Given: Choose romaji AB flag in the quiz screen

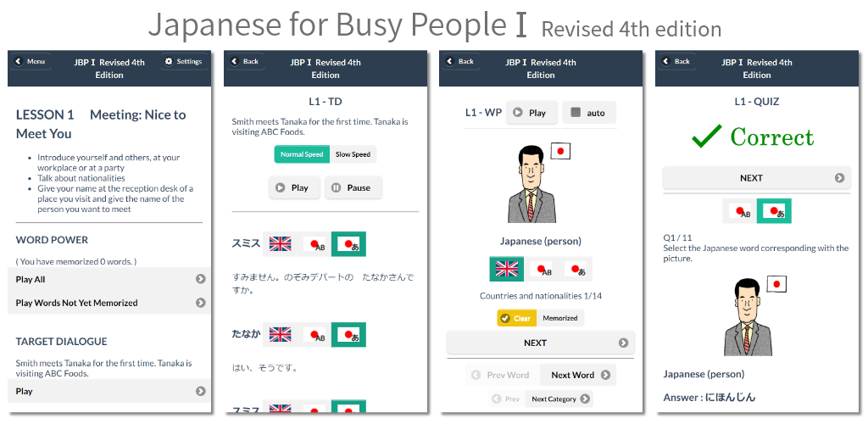Looking at the screenshot, I should click(739, 211).
